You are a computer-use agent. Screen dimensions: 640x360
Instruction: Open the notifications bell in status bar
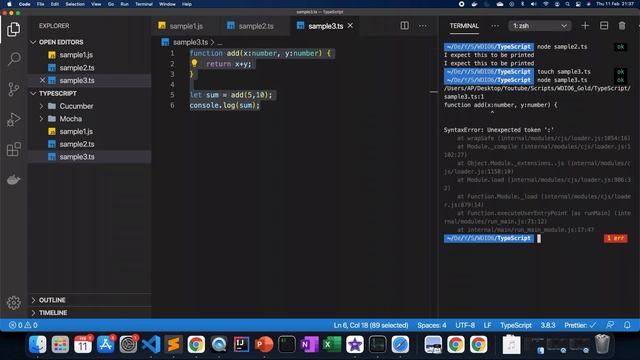(x=627, y=325)
